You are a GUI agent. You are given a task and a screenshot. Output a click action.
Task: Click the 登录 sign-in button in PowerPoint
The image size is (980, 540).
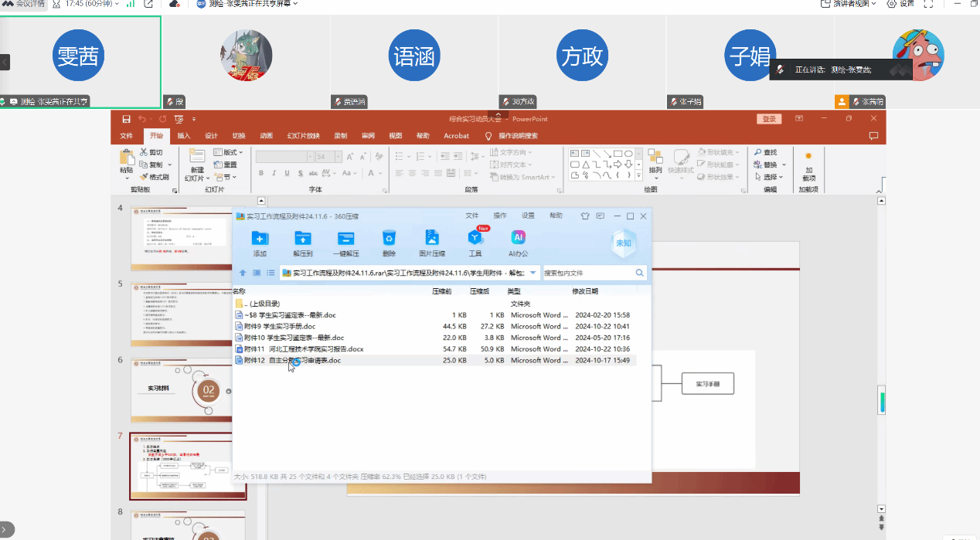pyautogui.click(x=769, y=119)
